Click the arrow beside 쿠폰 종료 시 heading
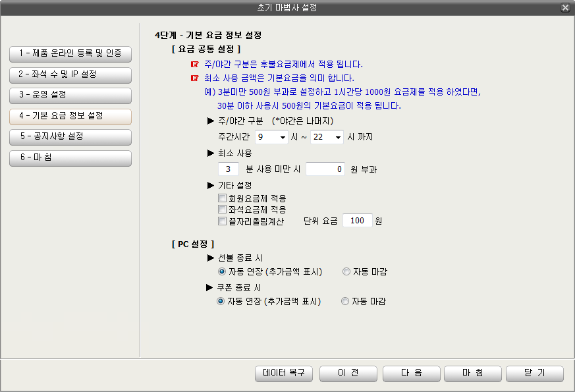The height and width of the screenshot is (392, 575). (209, 287)
